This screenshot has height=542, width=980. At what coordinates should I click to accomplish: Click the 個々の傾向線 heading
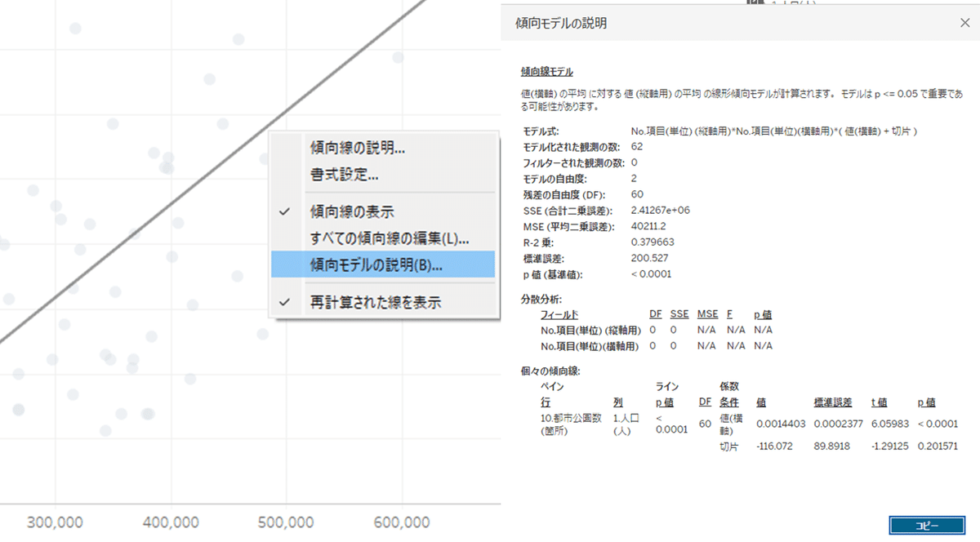coord(550,371)
